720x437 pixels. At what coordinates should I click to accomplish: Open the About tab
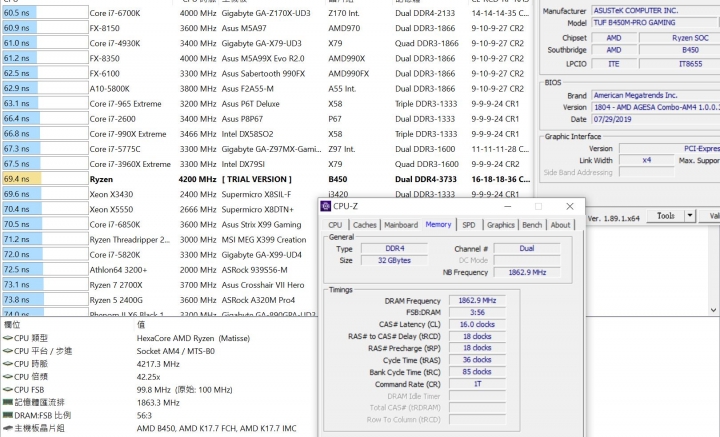[x=560, y=225]
